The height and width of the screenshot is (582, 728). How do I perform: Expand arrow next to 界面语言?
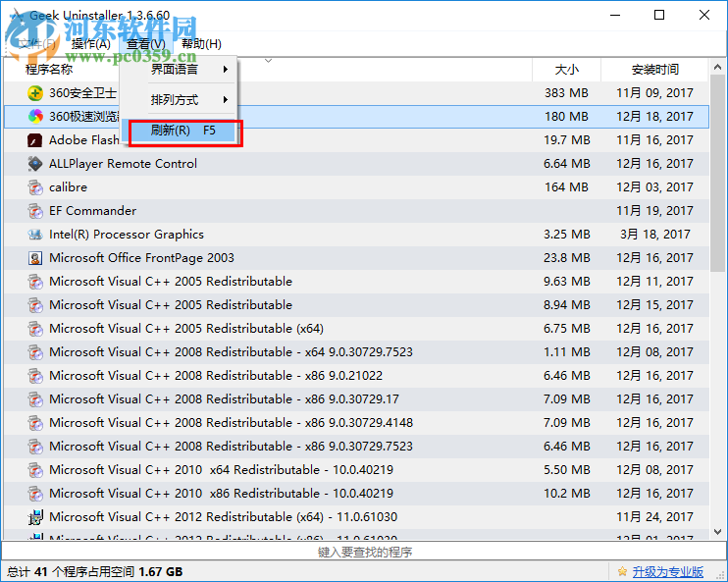226,70
